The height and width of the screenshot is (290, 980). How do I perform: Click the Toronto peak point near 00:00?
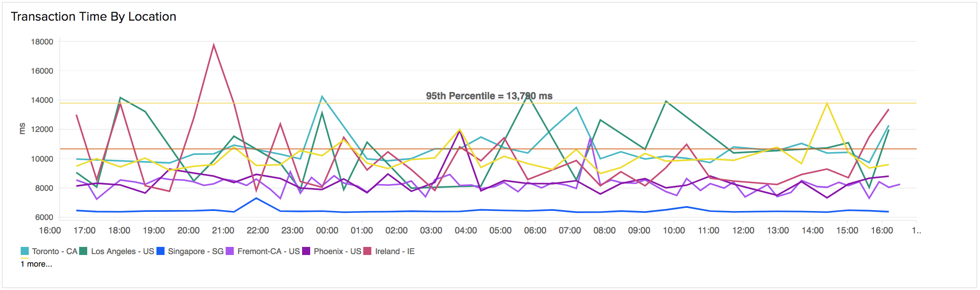pyautogui.click(x=322, y=96)
